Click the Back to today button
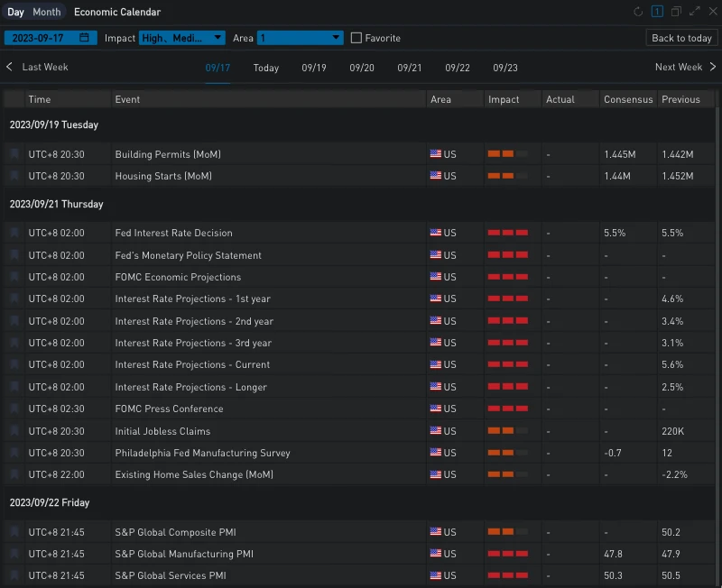The image size is (722, 588). (x=681, y=38)
